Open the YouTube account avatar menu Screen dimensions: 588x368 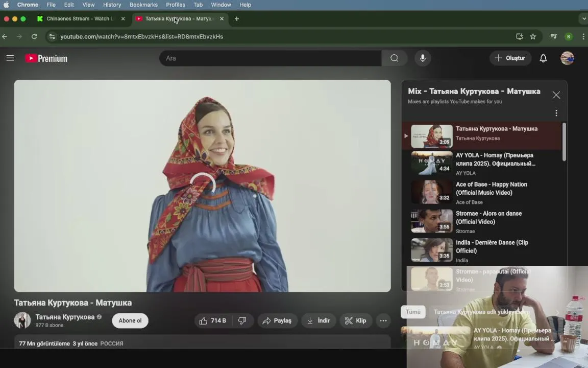pyautogui.click(x=567, y=58)
